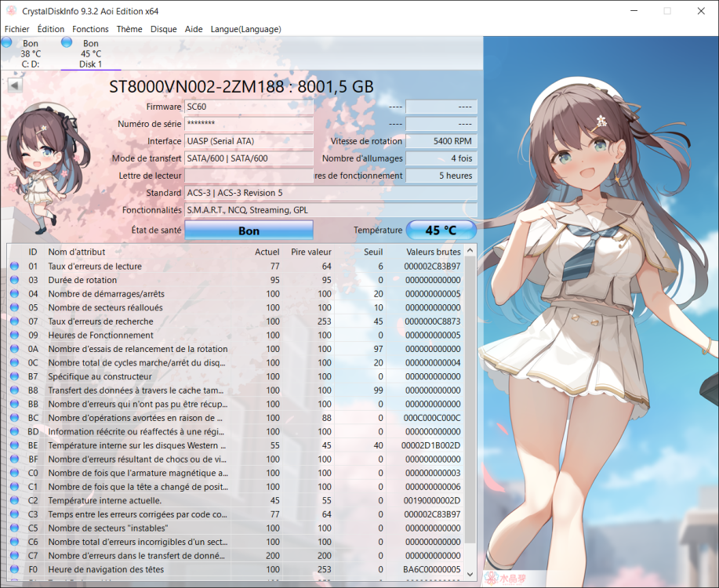Click the 45 °C temperature button
The width and height of the screenshot is (719, 588).
[441, 230]
